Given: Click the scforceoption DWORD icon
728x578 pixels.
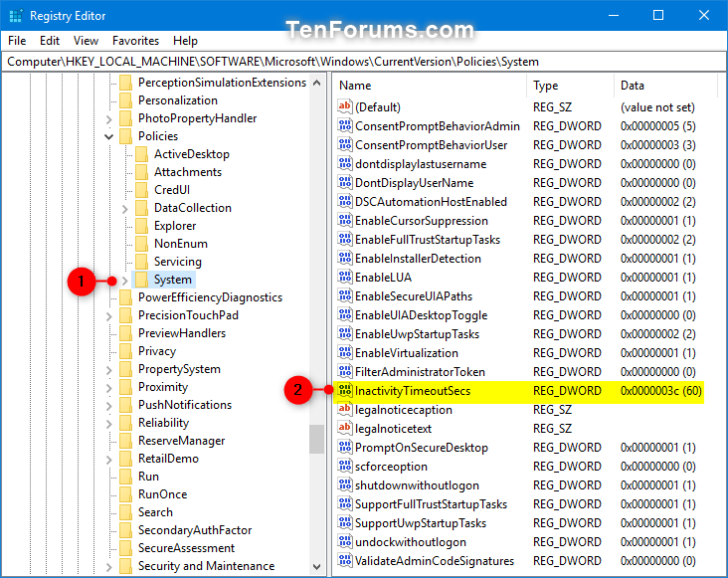Looking at the screenshot, I should point(344,467).
